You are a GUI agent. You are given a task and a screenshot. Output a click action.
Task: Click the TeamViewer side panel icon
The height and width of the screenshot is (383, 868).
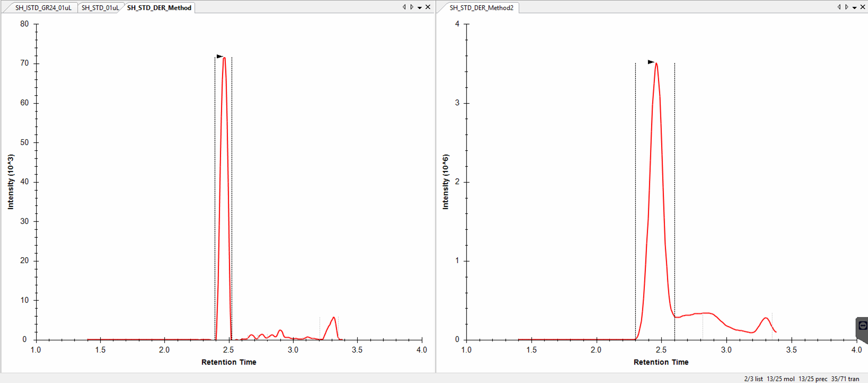point(862,326)
